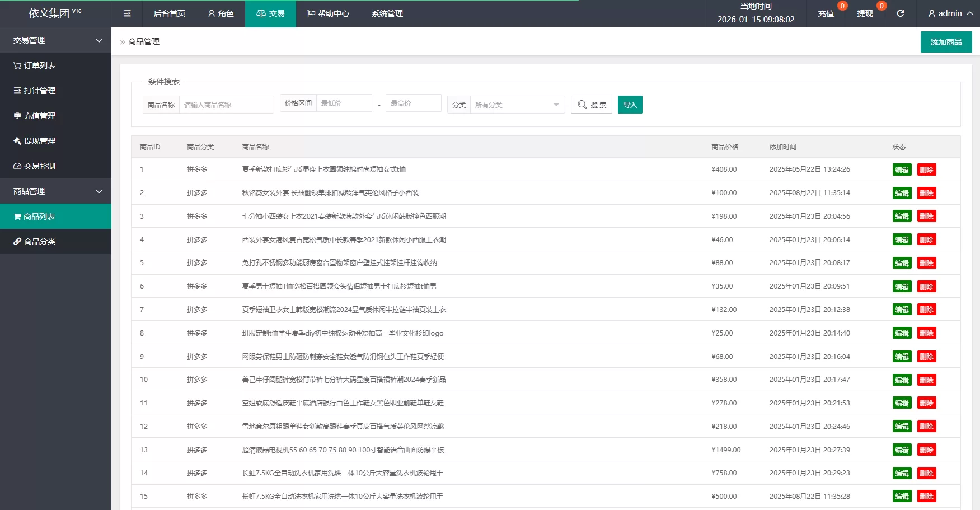
Task: Open 交易控制 panel
Action: pos(39,166)
